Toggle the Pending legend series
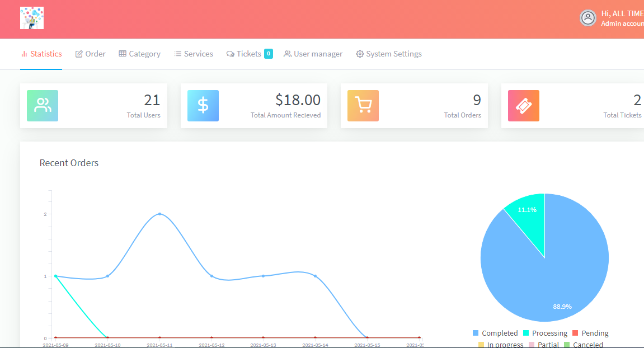Screen dimensions: 644x348 tap(590, 333)
